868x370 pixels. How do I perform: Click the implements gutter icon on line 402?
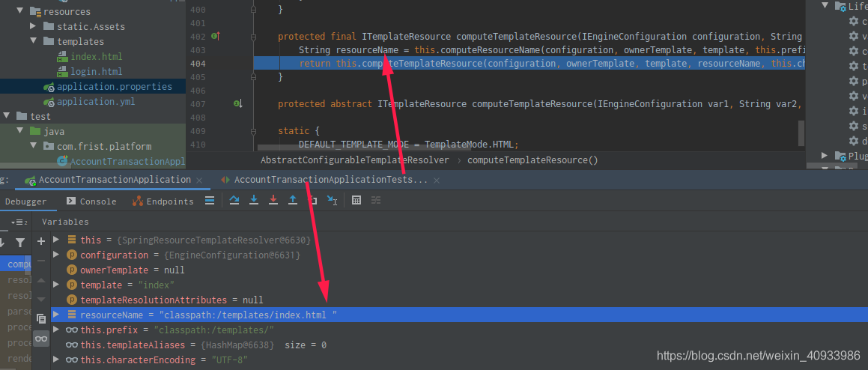[216, 37]
